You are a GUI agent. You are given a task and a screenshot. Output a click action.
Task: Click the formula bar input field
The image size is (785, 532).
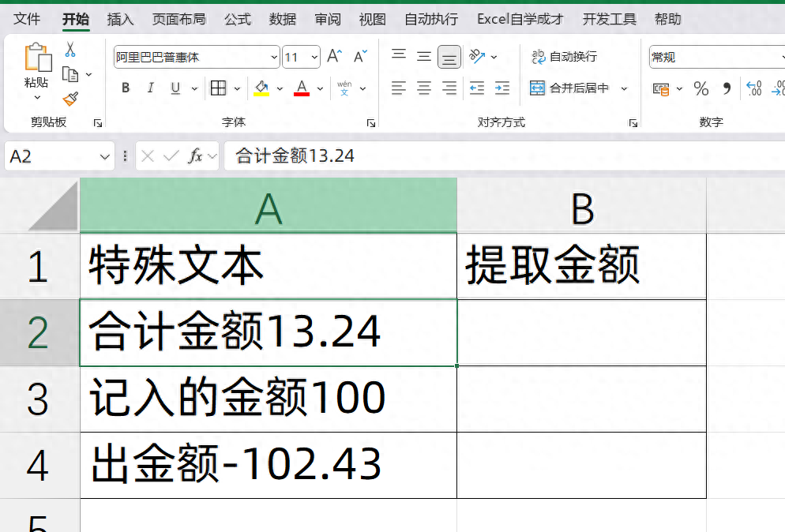(505, 156)
